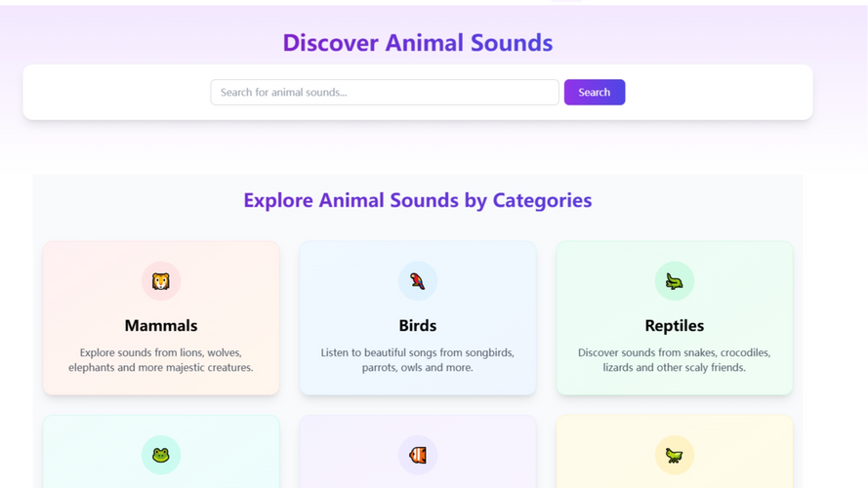Viewport: 868px width, 488px height.
Task: Click the crocodile icon on Reptiles card
Action: [675, 281]
